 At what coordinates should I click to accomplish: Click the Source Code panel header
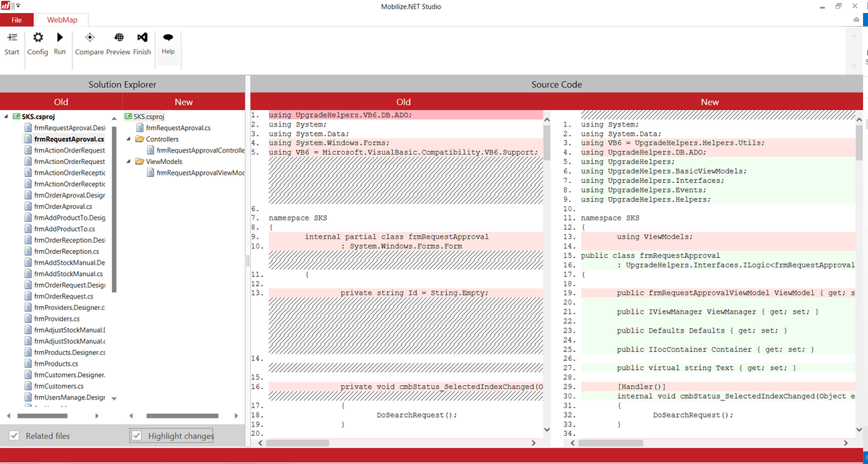coord(557,84)
